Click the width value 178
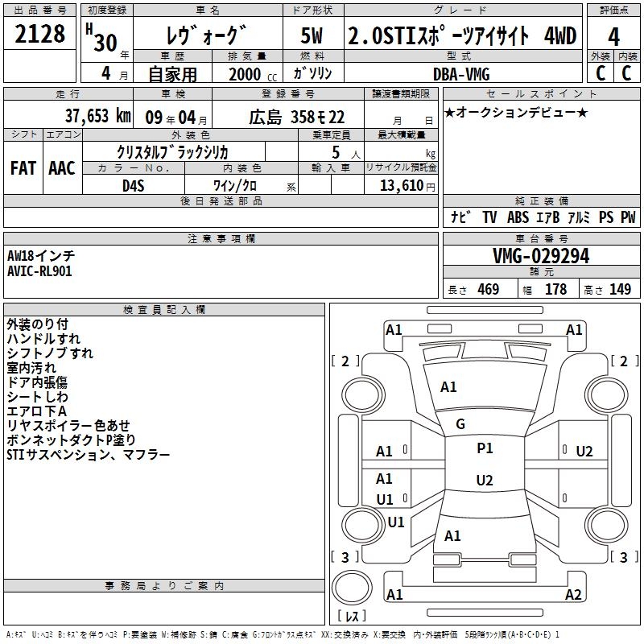 click(x=555, y=289)
